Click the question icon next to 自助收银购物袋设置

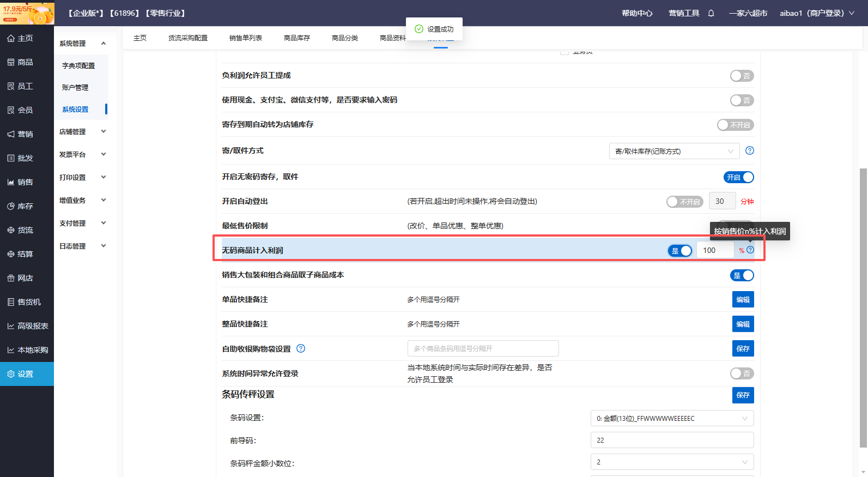coord(301,348)
